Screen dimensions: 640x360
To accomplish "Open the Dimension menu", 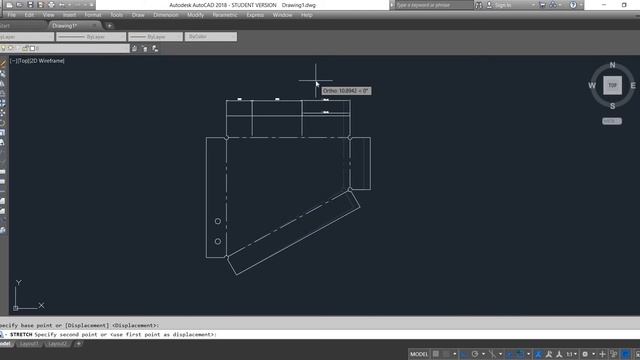I will 166,15.
